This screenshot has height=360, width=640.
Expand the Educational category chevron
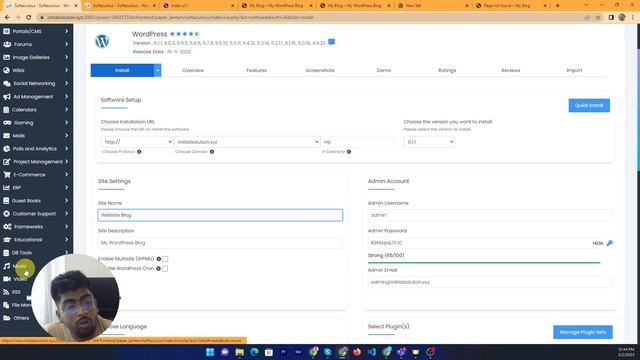[67, 240]
